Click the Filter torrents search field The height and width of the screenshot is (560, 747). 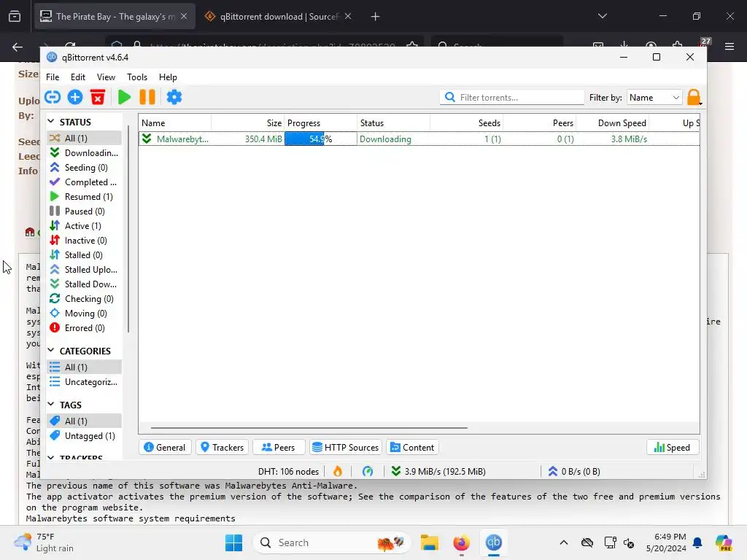(511, 97)
